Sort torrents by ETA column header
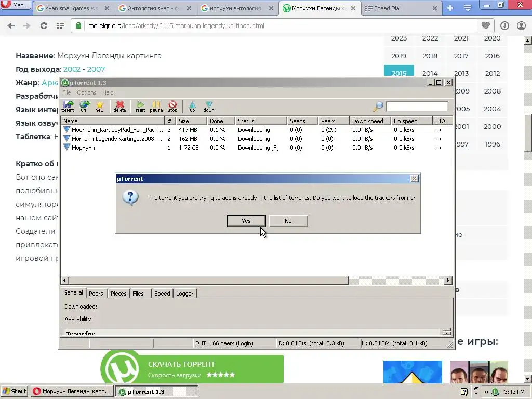 pos(442,121)
